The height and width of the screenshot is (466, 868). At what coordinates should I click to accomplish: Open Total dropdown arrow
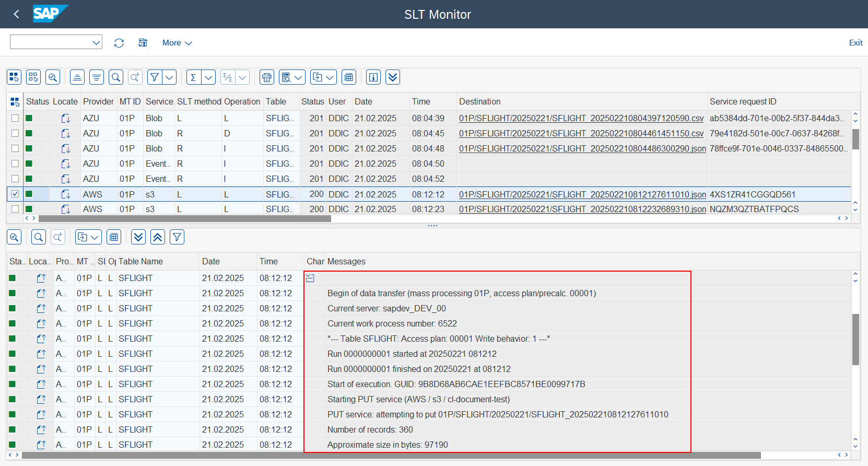click(x=208, y=77)
